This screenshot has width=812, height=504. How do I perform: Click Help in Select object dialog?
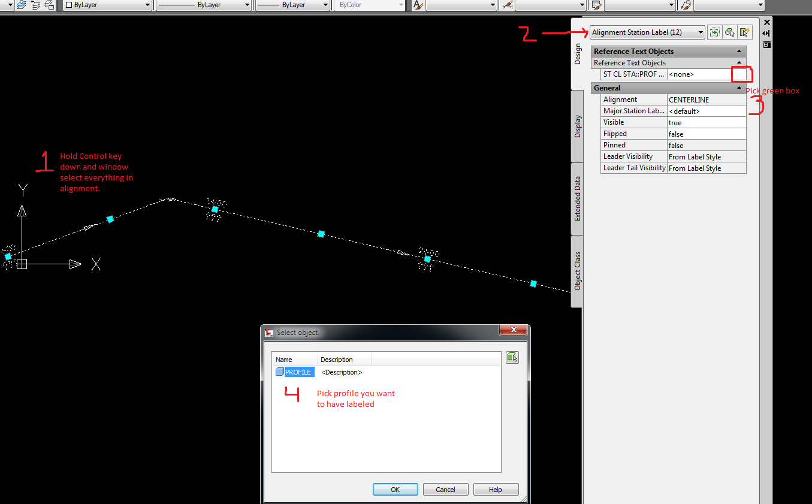pyautogui.click(x=496, y=490)
